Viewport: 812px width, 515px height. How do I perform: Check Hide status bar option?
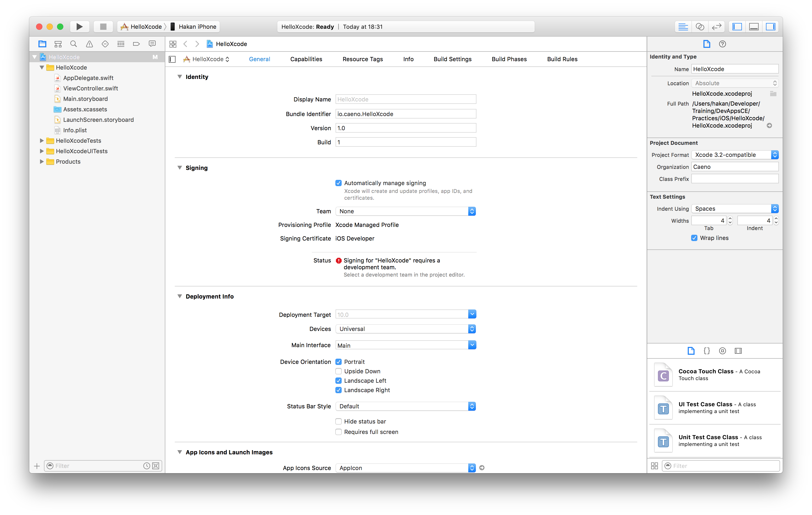point(339,421)
